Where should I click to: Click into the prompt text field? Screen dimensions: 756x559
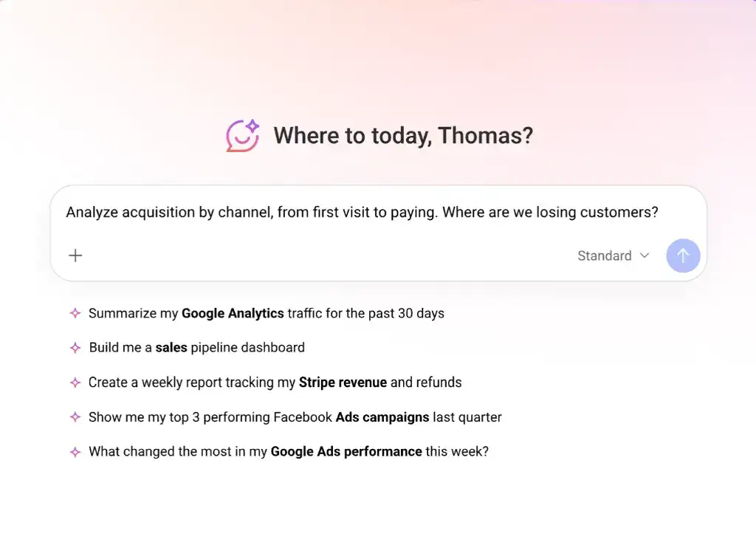[x=362, y=213]
